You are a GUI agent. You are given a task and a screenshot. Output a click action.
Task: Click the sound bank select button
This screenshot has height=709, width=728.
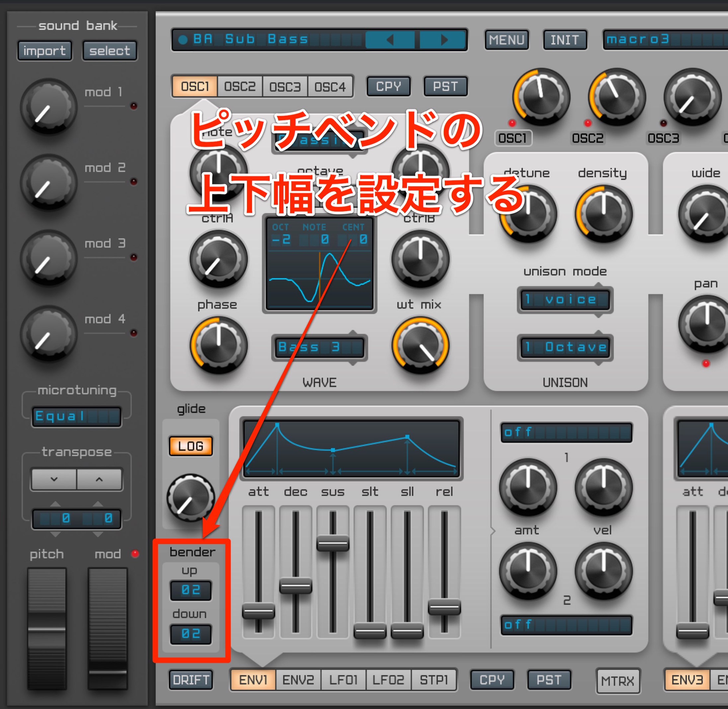tap(110, 51)
